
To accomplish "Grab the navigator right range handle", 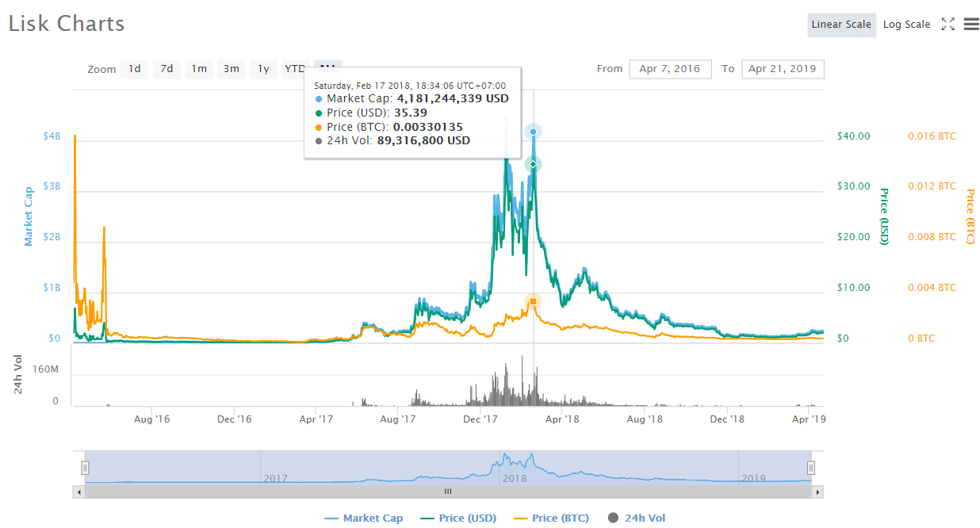I will coord(811,468).
